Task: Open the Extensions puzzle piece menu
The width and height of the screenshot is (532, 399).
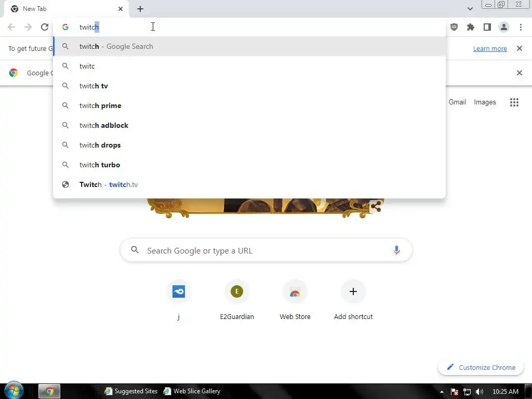Action: tap(471, 27)
